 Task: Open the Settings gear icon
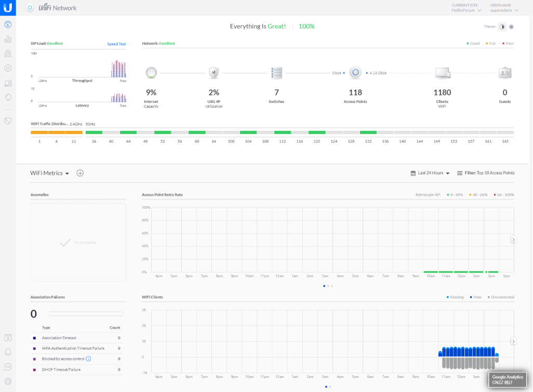coord(8,381)
